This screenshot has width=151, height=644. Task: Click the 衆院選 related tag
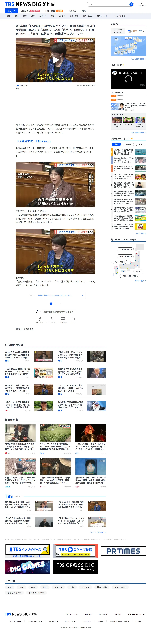[x=26, y=329]
